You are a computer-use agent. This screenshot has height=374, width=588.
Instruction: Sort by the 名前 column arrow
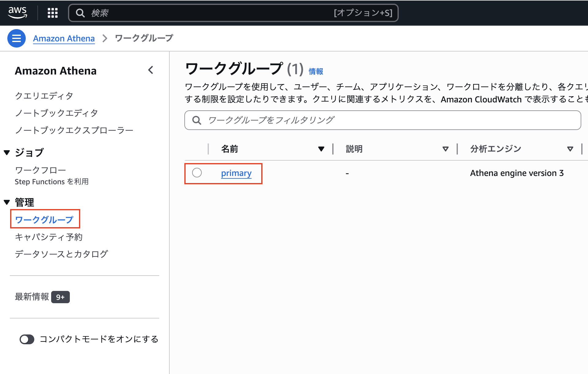pyautogui.click(x=321, y=149)
